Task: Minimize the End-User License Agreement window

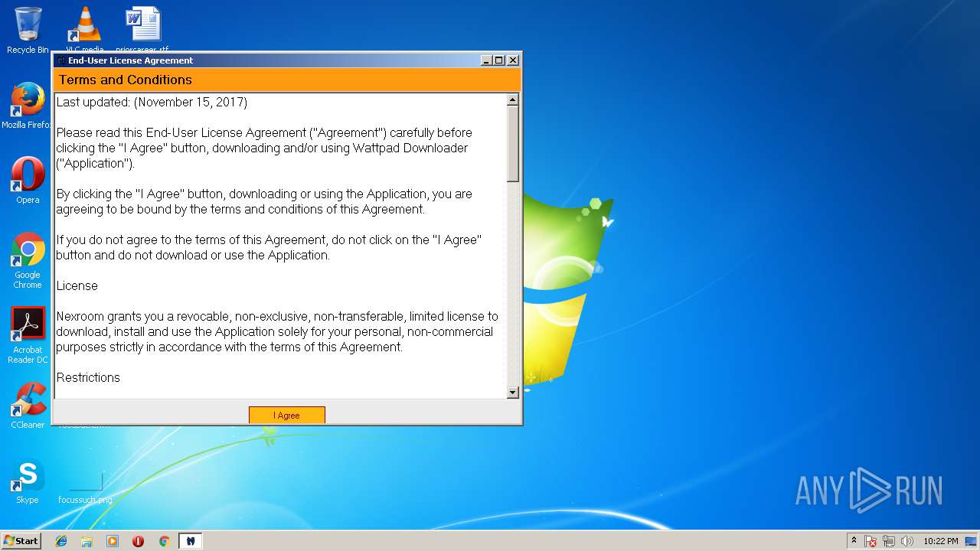Action: pyautogui.click(x=486, y=60)
